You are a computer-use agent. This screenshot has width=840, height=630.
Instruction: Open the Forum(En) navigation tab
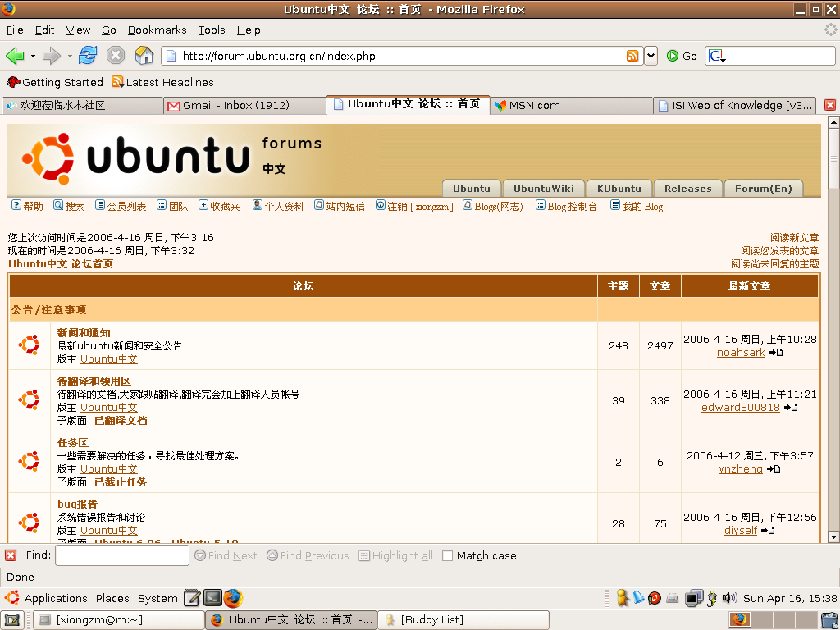click(764, 189)
